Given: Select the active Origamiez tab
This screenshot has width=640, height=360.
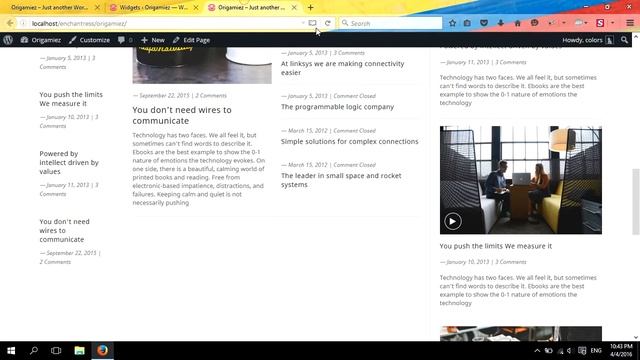Looking at the screenshot, I should (252, 7).
